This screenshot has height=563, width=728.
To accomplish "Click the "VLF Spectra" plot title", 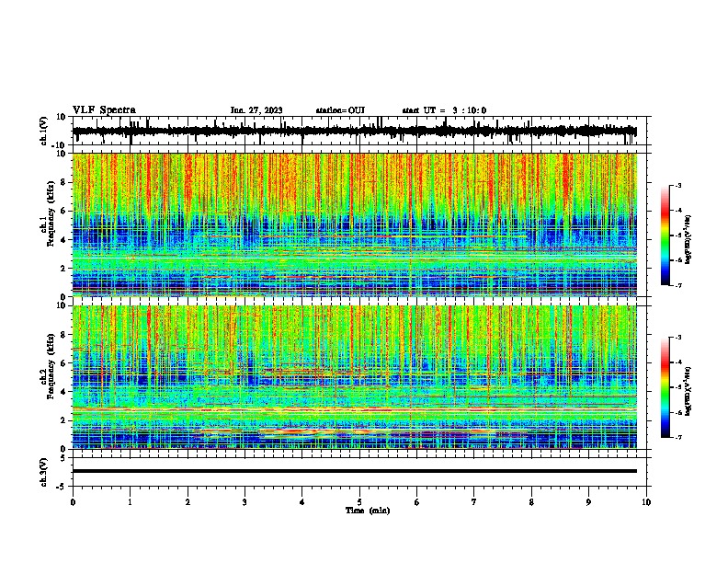I will click(x=104, y=110).
